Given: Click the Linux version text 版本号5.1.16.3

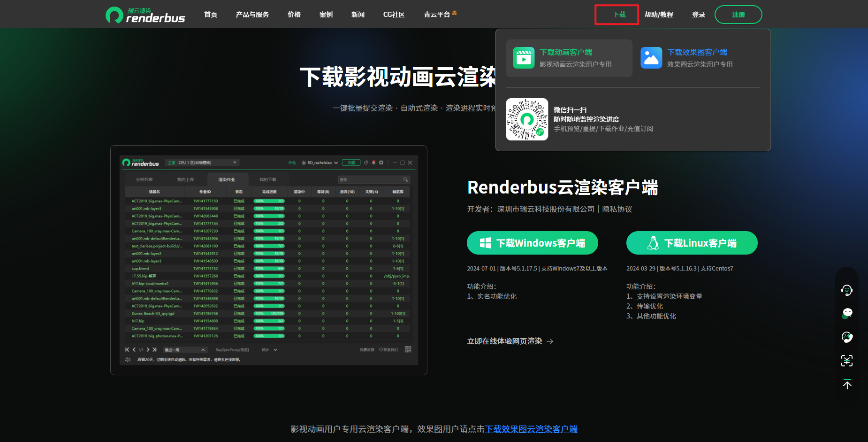Looking at the screenshot, I should (x=678, y=269).
